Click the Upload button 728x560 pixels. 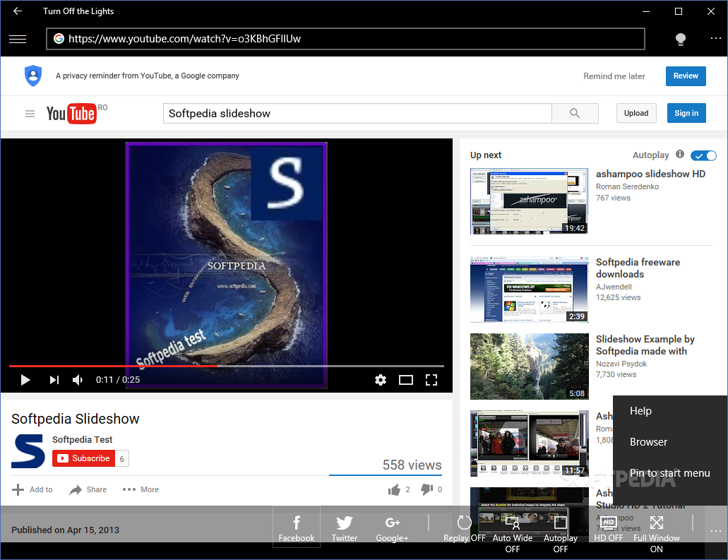(636, 113)
